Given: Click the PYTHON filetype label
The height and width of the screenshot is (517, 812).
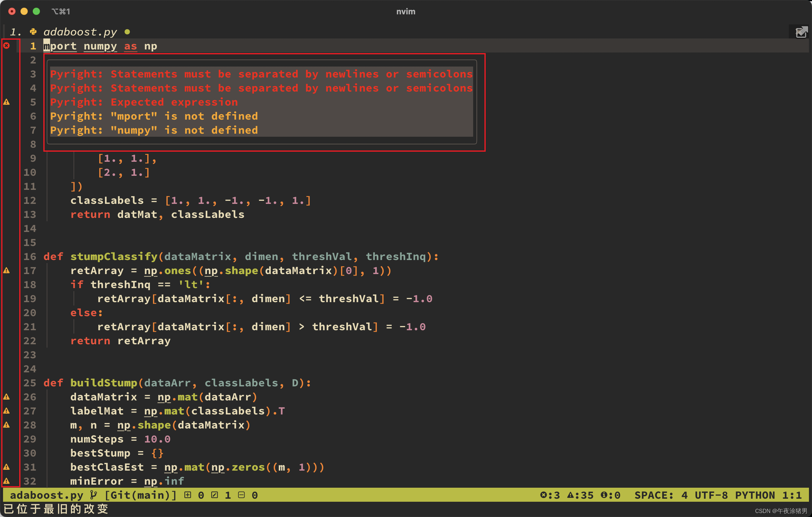Looking at the screenshot, I should [x=755, y=495].
